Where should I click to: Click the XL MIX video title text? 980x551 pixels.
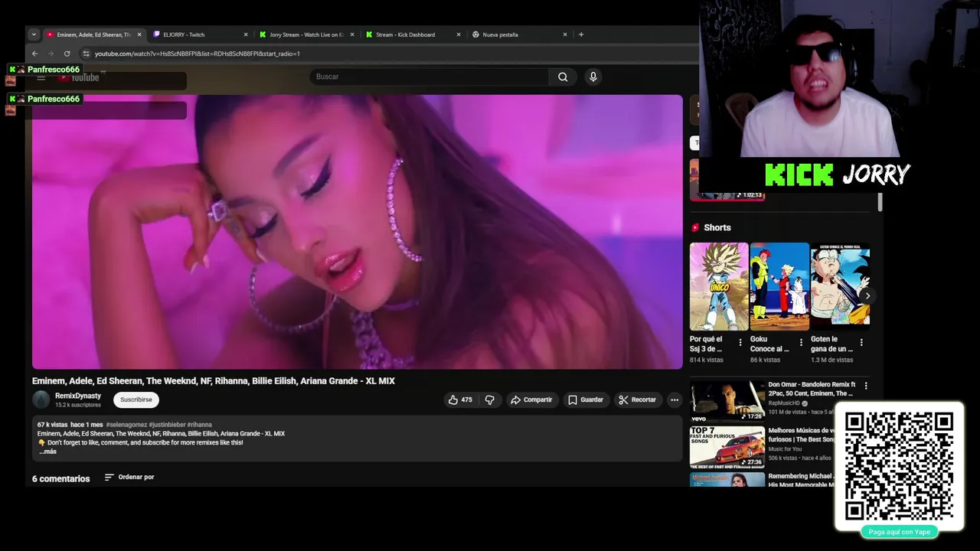tap(214, 381)
